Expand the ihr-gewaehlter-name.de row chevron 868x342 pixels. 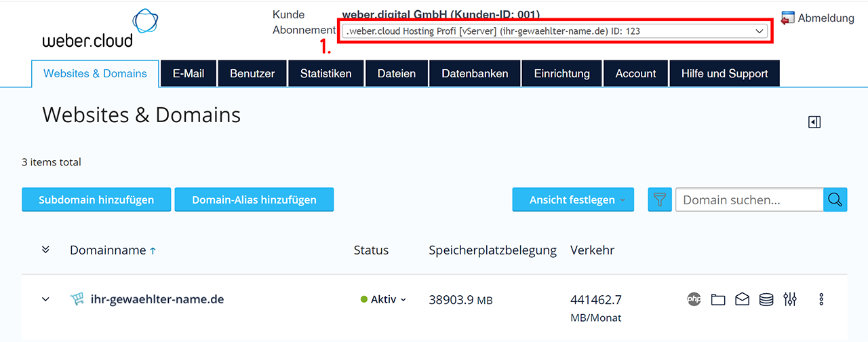[45, 299]
